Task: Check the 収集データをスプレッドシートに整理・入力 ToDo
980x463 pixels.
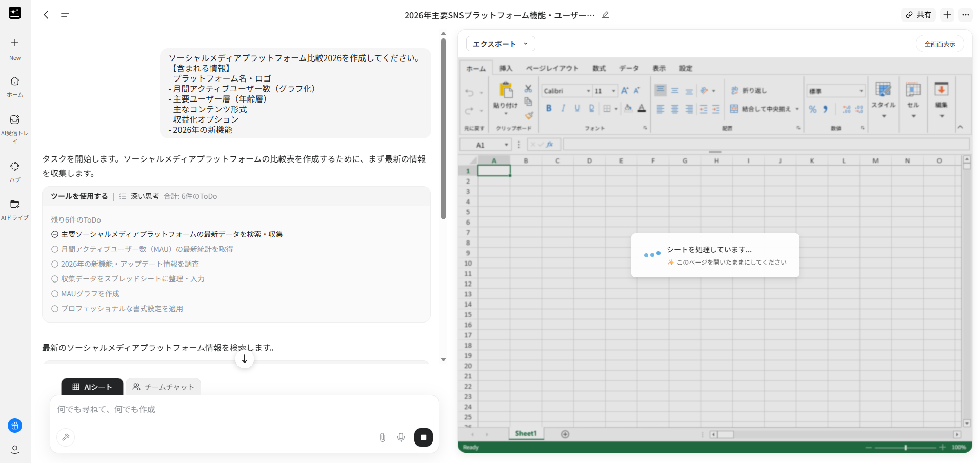Action: [55, 279]
